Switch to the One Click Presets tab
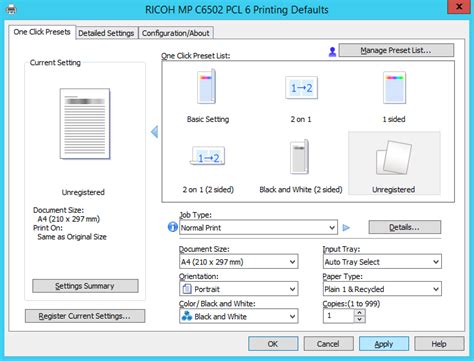 click(x=42, y=32)
